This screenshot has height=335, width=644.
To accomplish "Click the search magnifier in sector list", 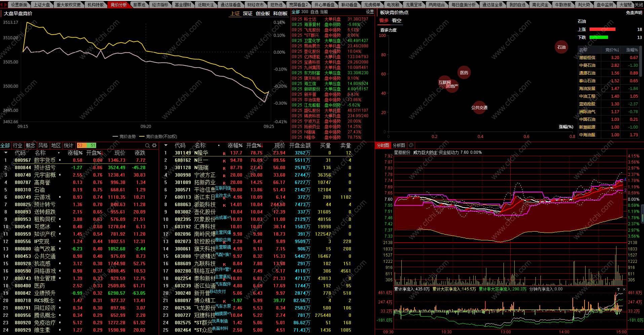I will click(147, 145).
